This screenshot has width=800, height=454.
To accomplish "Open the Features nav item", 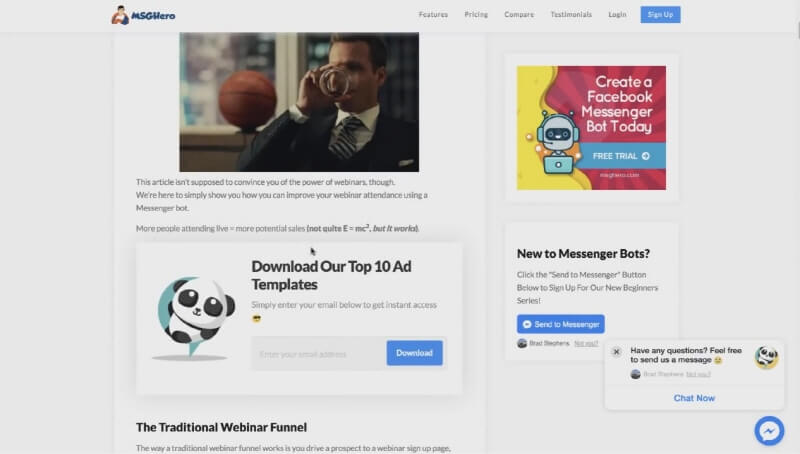I will (433, 15).
